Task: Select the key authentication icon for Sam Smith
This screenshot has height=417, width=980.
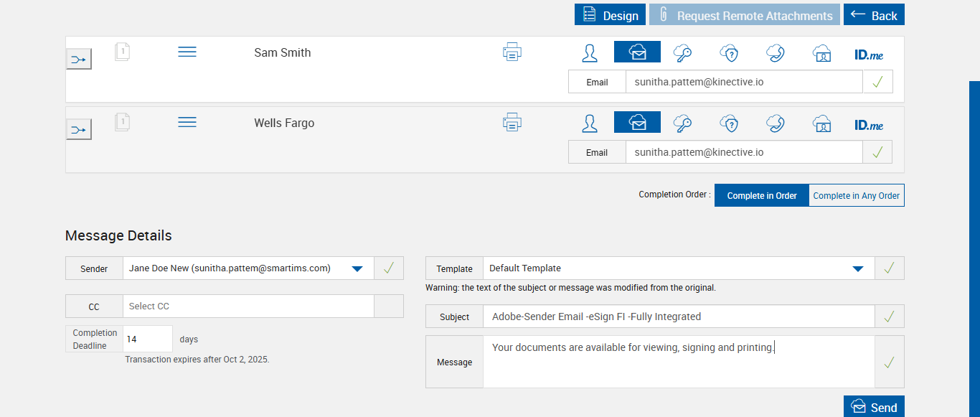Action: (x=682, y=52)
